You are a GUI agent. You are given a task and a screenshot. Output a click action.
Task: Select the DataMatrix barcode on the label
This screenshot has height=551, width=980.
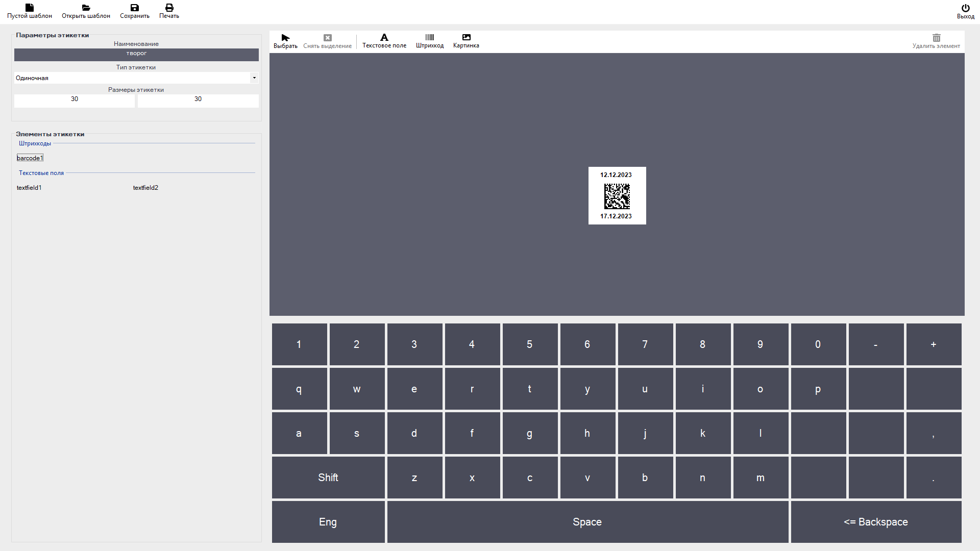tap(617, 196)
